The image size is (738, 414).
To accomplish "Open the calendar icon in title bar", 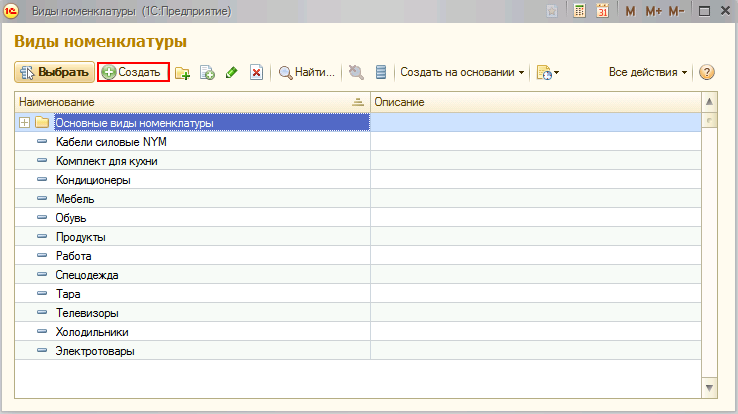I will 603,11.
